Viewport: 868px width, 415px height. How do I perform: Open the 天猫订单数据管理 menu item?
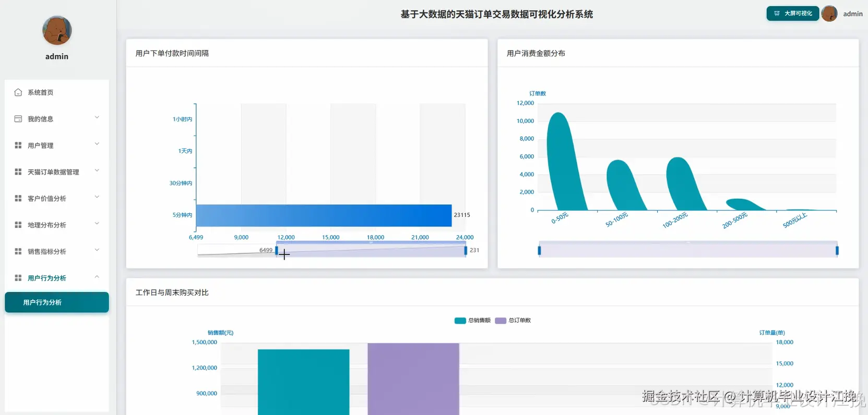point(57,172)
